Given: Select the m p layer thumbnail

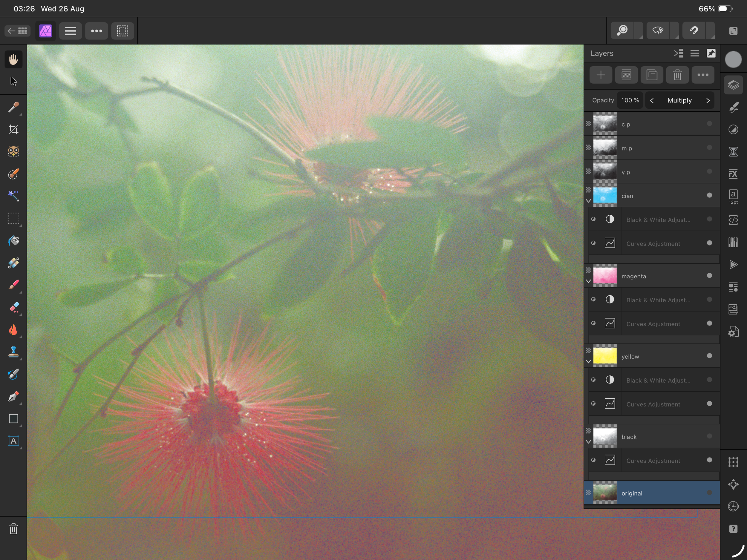Looking at the screenshot, I should pyautogui.click(x=605, y=148).
